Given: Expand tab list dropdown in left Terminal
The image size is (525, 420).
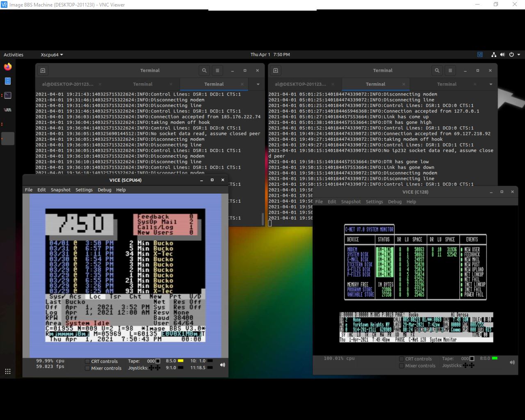Looking at the screenshot, I should [x=258, y=84].
